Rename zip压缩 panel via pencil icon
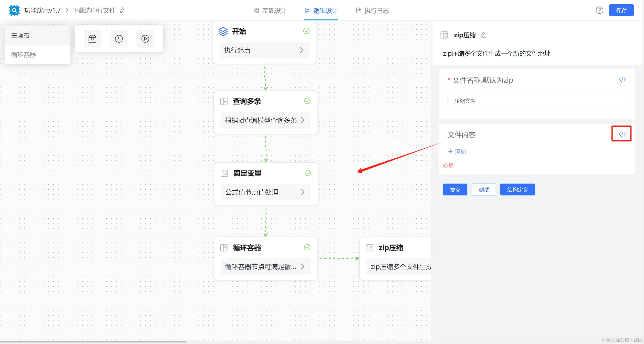 [x=483, y=35]
